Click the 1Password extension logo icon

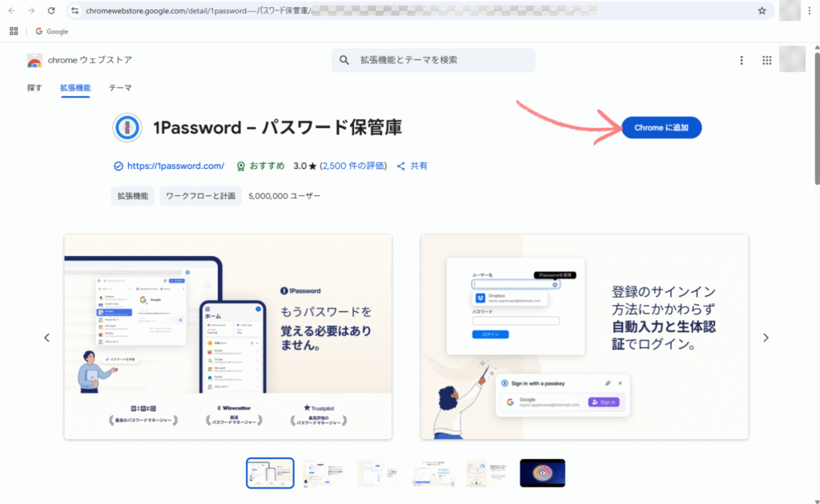[x=127, y=127]
